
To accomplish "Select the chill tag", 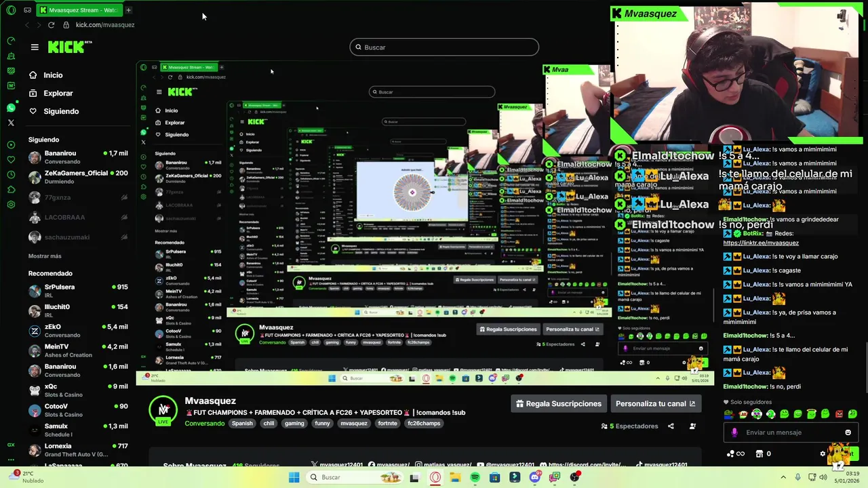I will click(x=269, y=424).
